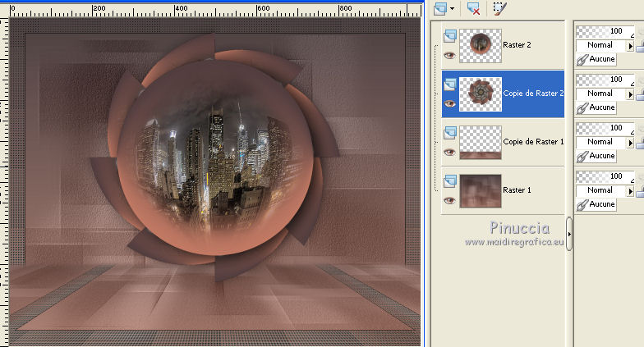Click the lock transparency icon for Copie de Raster 1
This screenshot has width=644, height=347.
coord(640,144)
